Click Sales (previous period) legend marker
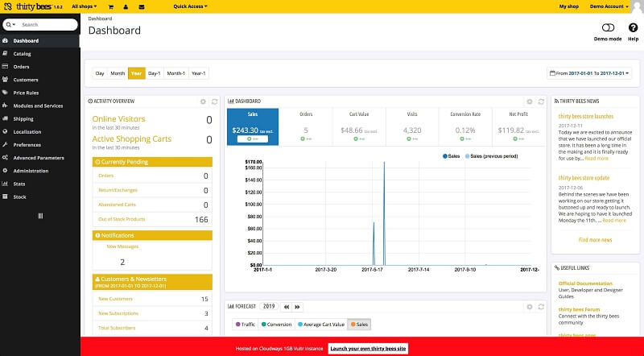Viewport: 644px width, 356px height. point(468,156)
